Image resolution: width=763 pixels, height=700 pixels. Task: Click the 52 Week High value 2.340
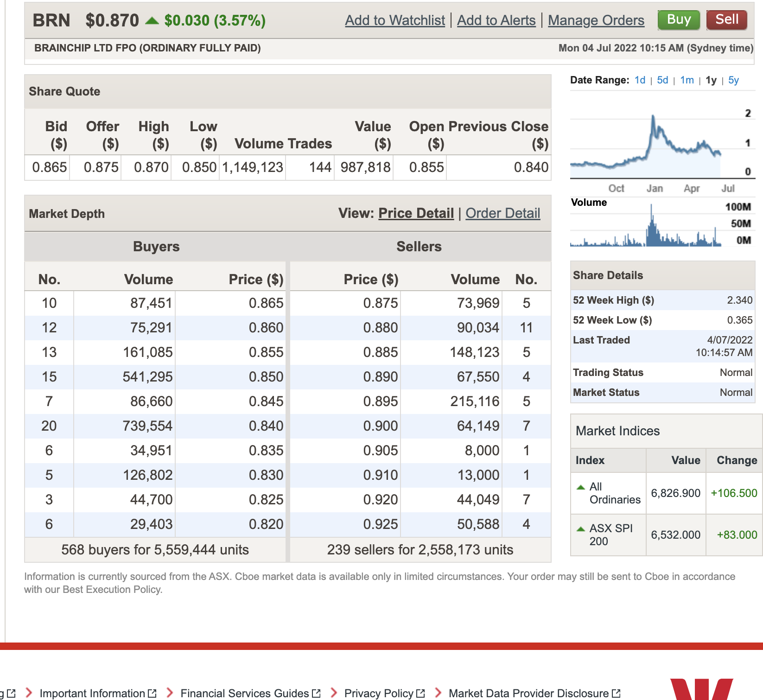(x=740, y=300)
